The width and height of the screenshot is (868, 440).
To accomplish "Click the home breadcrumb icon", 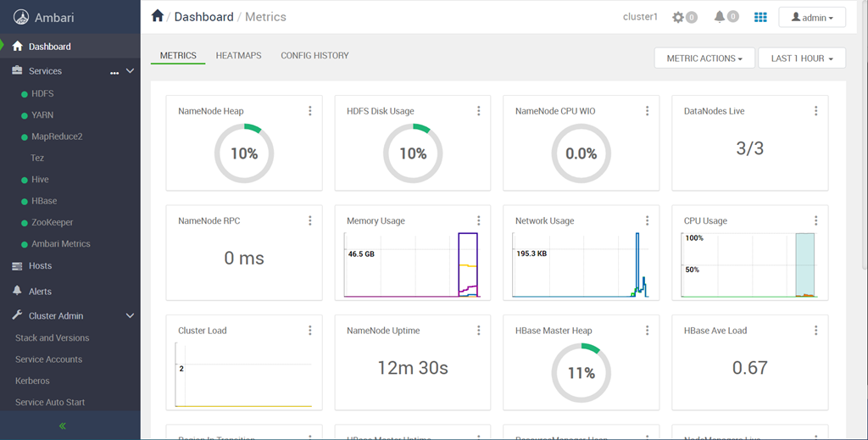I will pyautogui.click(x=157, y=16).
